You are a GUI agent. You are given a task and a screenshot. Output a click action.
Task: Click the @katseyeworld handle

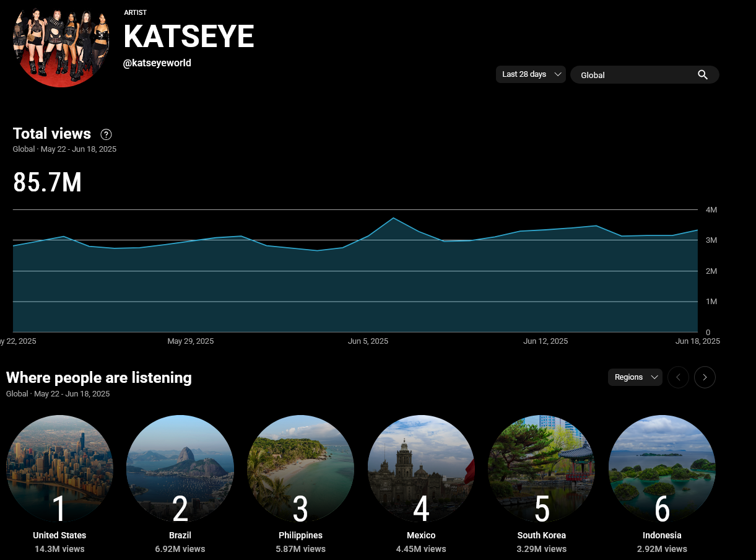(x=157, y=63)
